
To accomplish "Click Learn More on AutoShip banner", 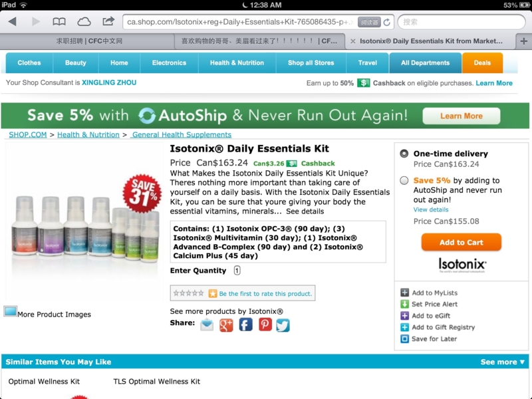I will [461, 116].
